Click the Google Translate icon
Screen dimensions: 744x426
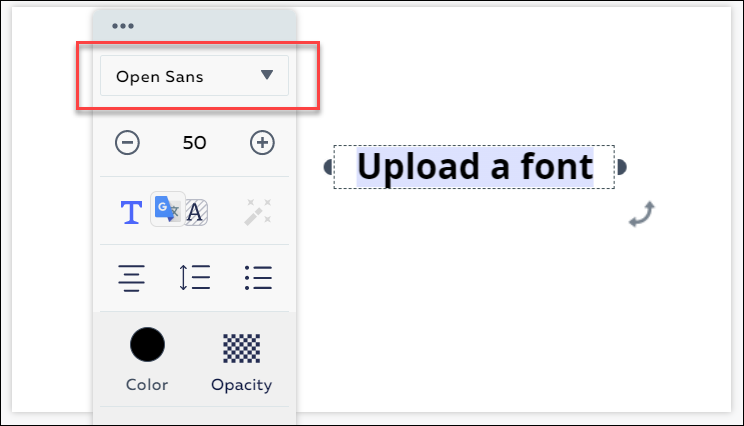pos(165,209)
